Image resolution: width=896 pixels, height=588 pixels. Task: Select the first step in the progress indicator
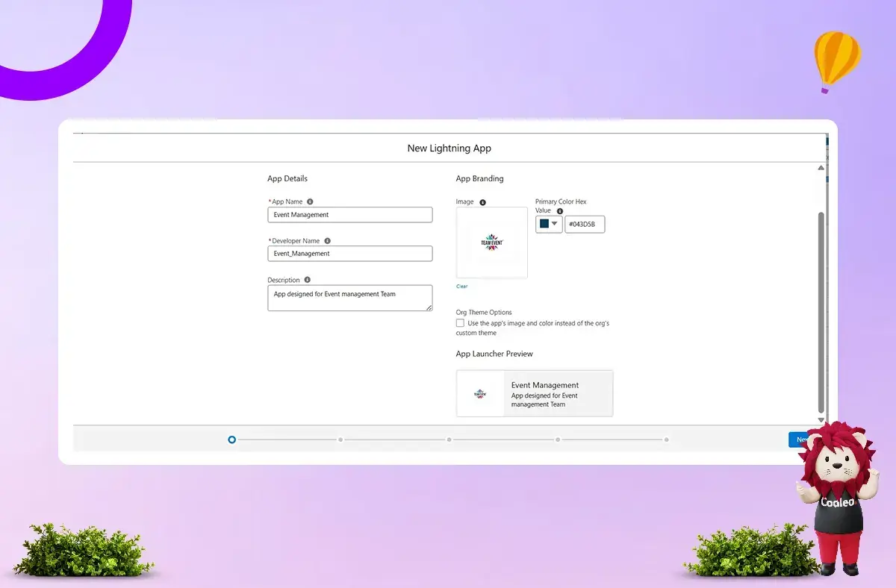[x=232, y=440]
